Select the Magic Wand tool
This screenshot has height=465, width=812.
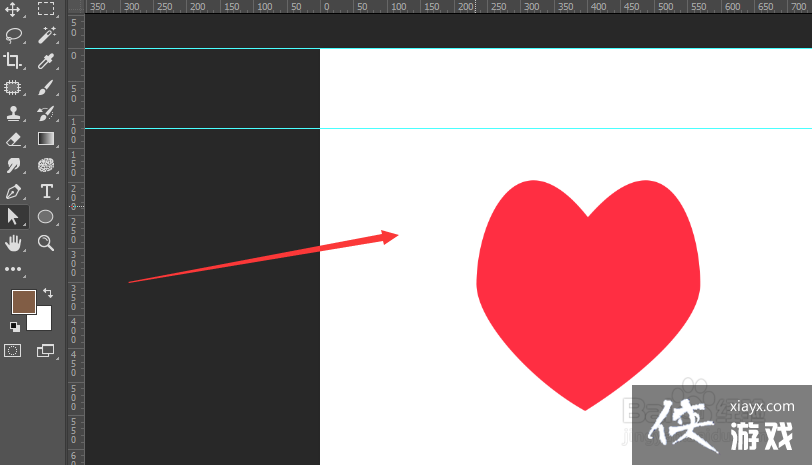click(45, 35)
